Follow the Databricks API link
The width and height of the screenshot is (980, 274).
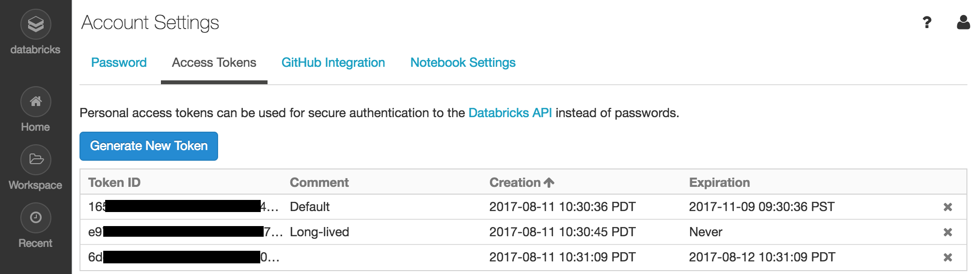pos(510,113)
